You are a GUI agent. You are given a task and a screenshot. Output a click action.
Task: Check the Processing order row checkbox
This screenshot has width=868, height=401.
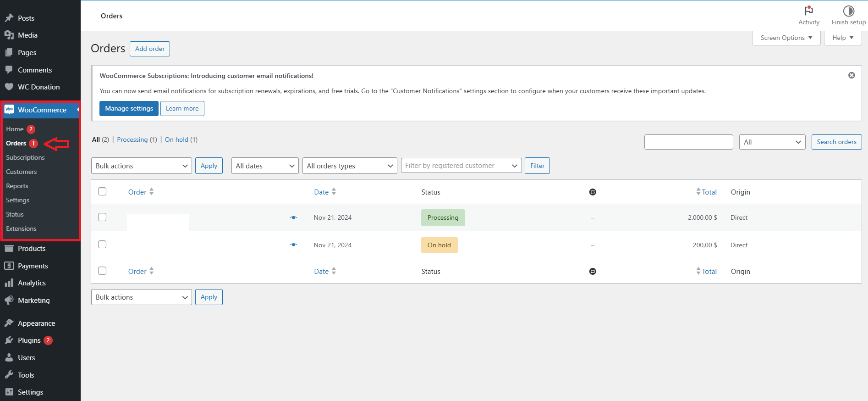102,217
